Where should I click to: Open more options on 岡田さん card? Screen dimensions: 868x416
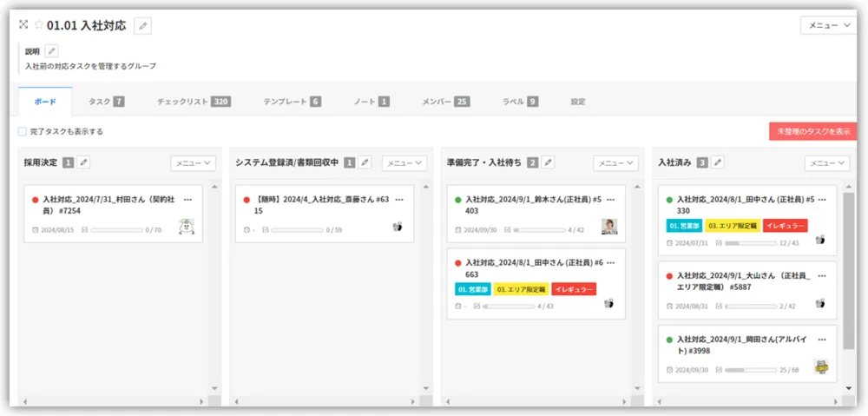click(822, 339)
